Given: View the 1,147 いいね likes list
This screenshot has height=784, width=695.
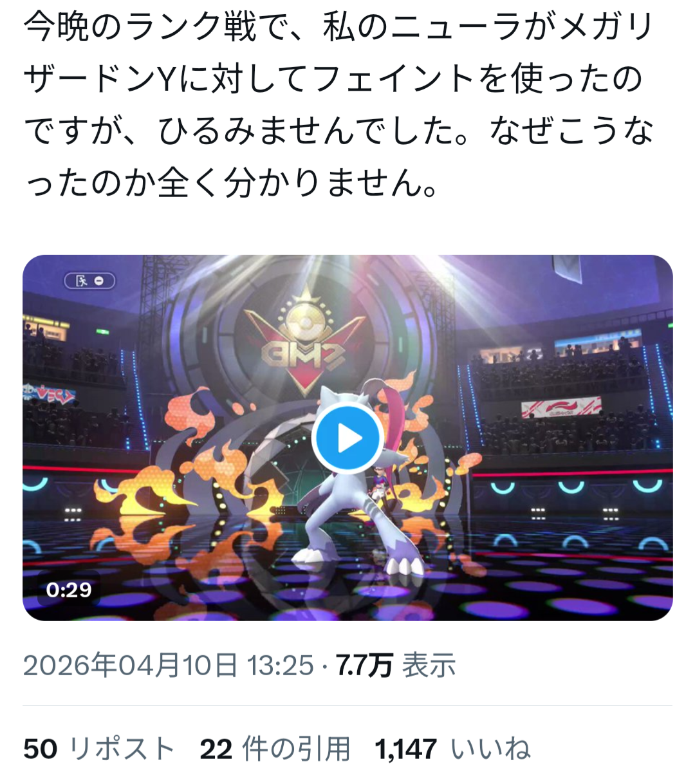Looking at the screenshot, I should 453,749.
